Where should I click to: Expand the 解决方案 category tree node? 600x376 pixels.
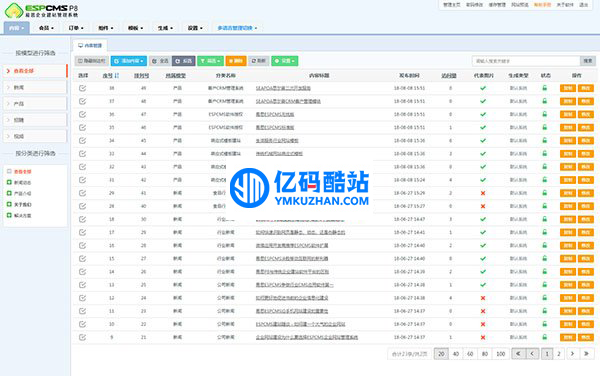(9, 215)
